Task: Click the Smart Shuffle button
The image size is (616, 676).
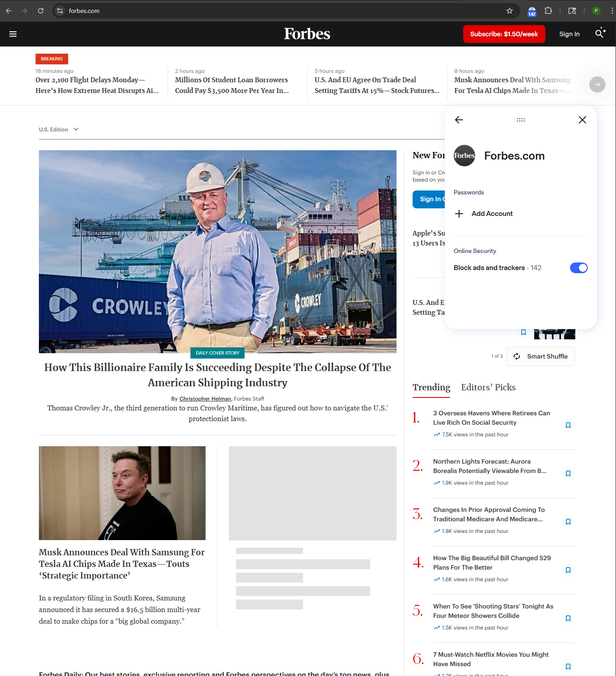Action: point(540,356)
